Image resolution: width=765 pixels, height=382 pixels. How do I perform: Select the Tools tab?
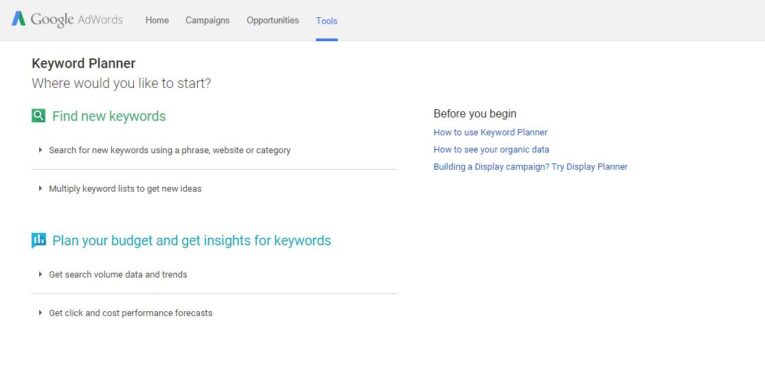[x=326, y=21]
